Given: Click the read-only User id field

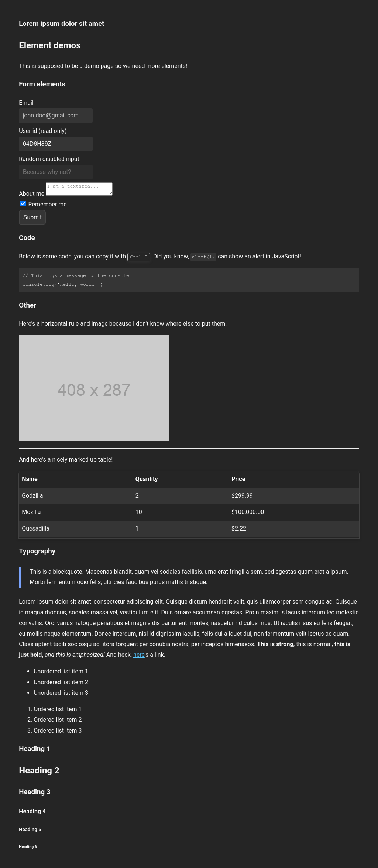Looking at the screenshot, I should click(56, 144).
